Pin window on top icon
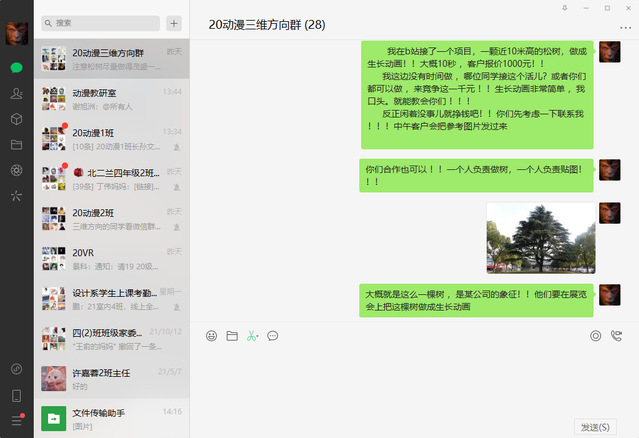 (565, 8)
